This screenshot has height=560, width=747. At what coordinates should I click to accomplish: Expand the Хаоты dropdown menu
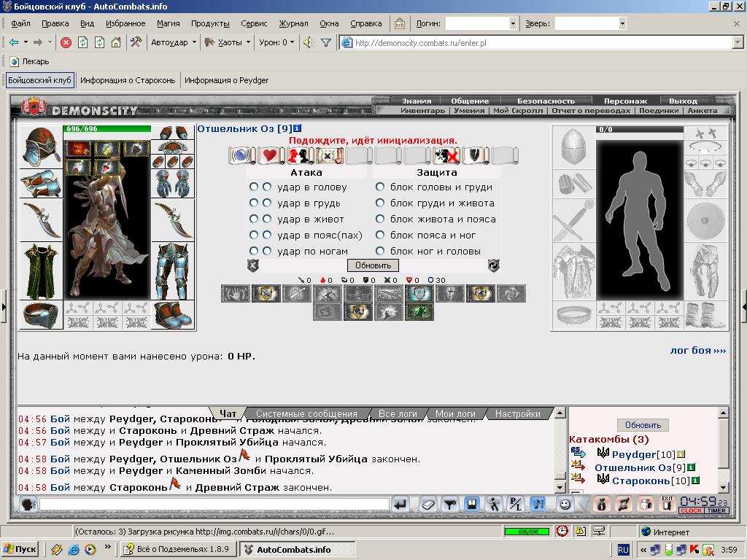coord(228,43)
